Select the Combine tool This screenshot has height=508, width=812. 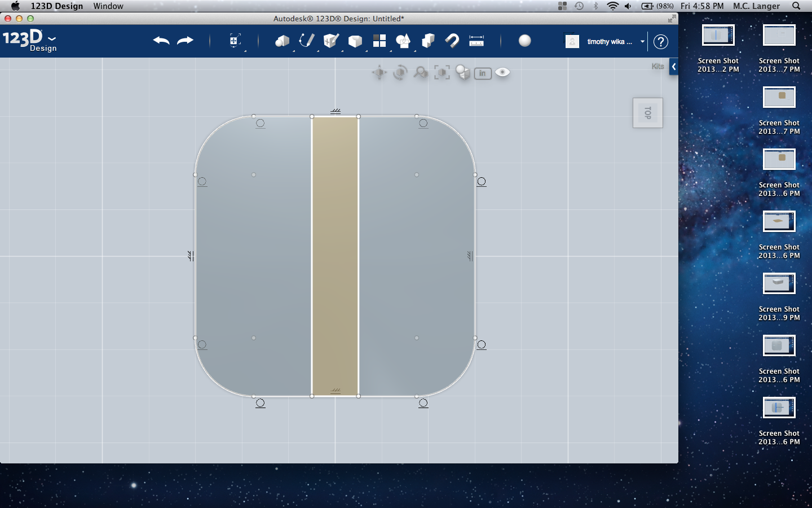coord(427,40)
